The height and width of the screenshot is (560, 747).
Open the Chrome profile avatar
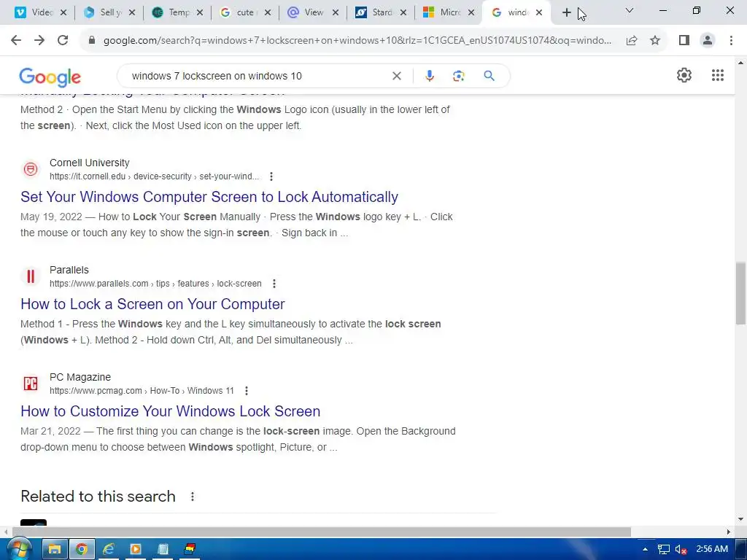708,41
